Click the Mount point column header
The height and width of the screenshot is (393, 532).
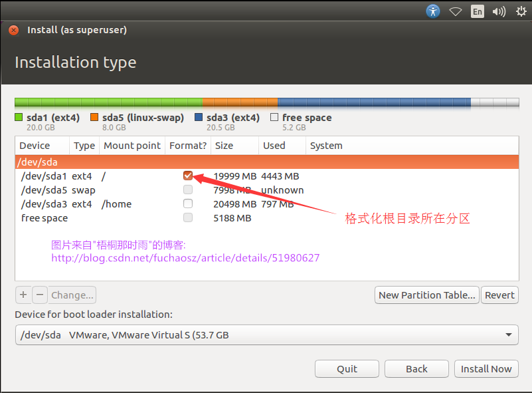point(132,146)
